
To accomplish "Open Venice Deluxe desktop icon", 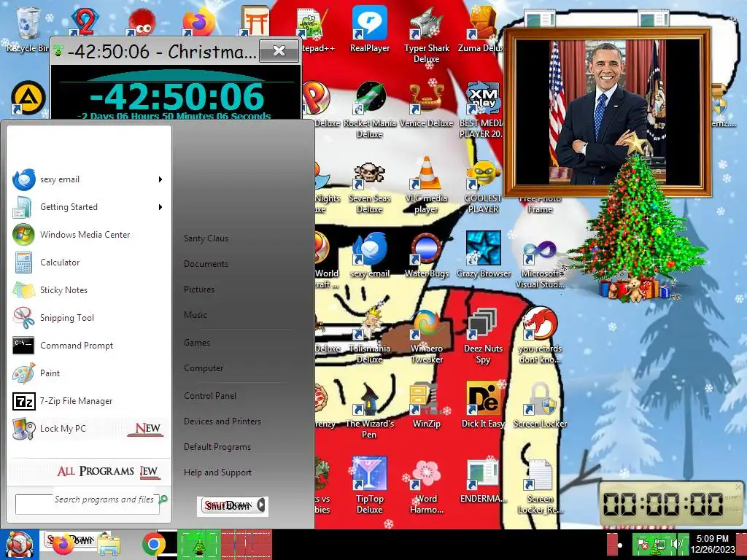I will [426, 105].
